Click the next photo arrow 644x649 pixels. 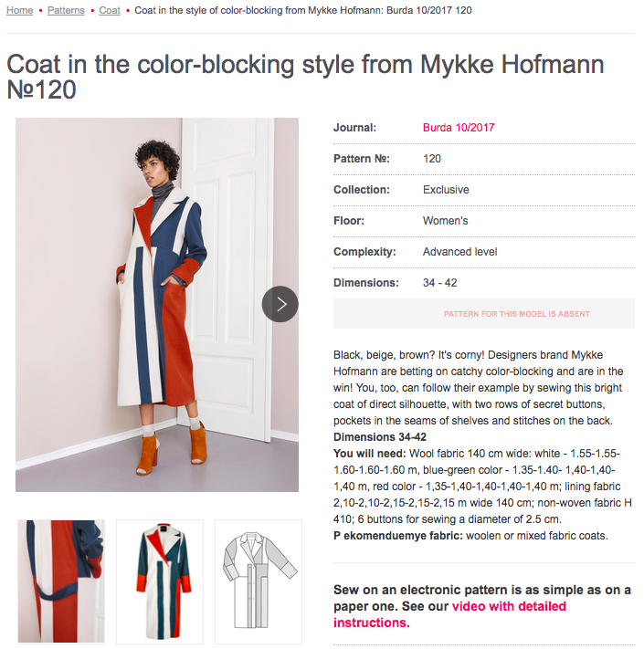click(280, 304)
